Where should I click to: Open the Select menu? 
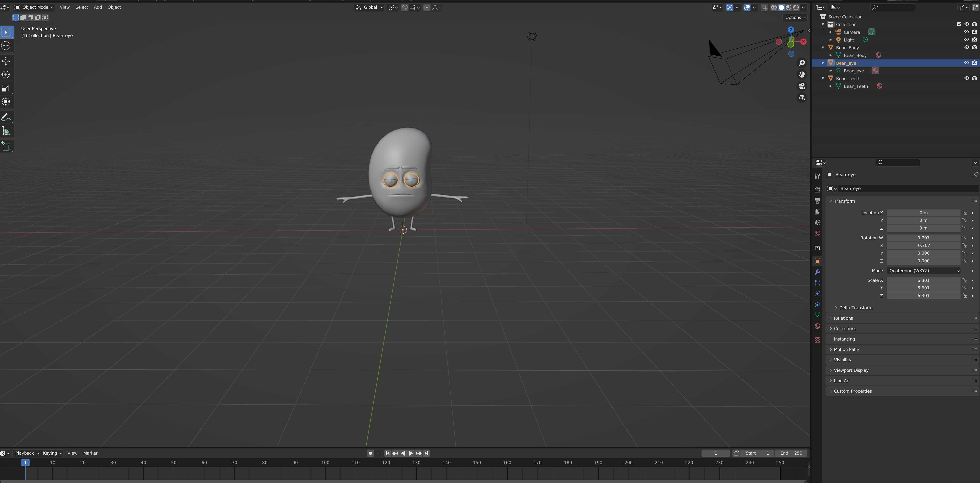click(x=82, y=7)
